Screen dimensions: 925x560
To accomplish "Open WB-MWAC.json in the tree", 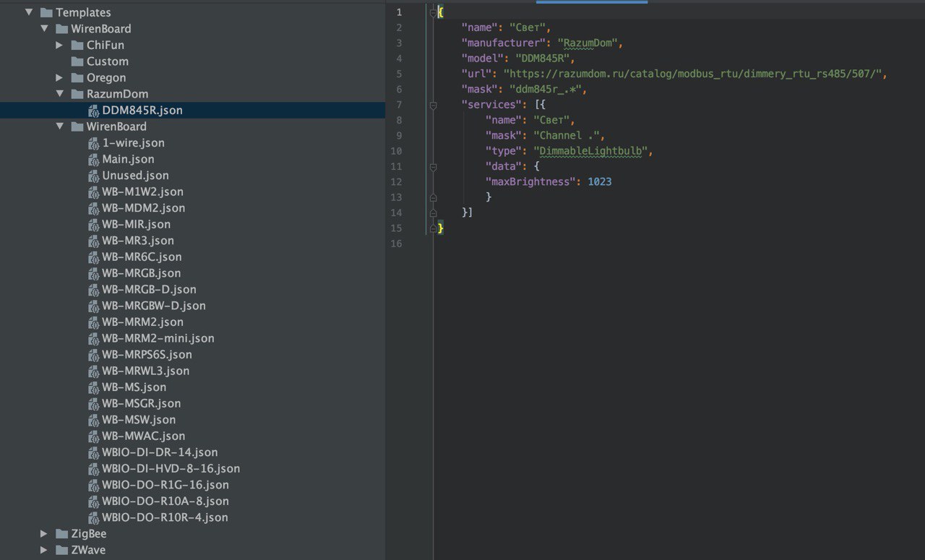I will click(144, 436).
